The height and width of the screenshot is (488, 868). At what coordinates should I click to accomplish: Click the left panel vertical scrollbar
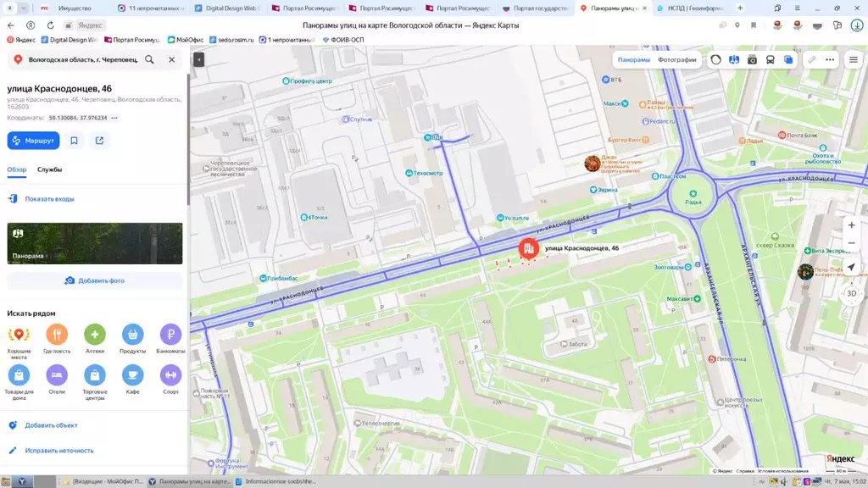[x=188, y=138]
